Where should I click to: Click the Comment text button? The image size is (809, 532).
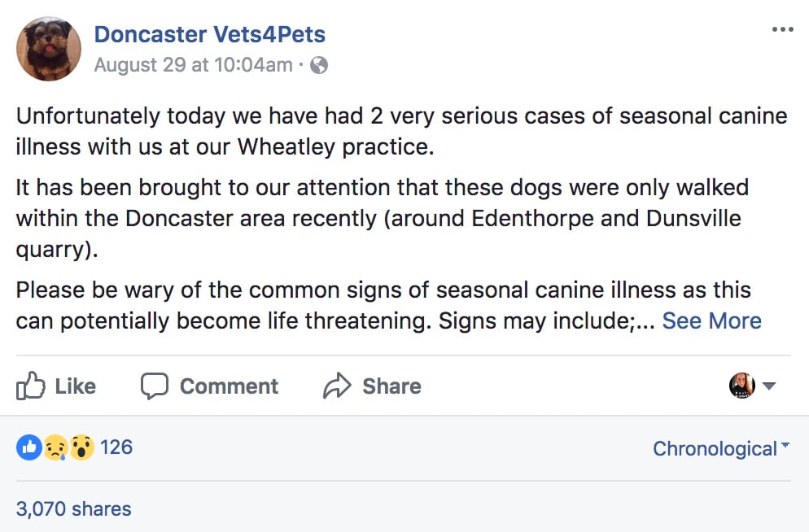point(229,386)
